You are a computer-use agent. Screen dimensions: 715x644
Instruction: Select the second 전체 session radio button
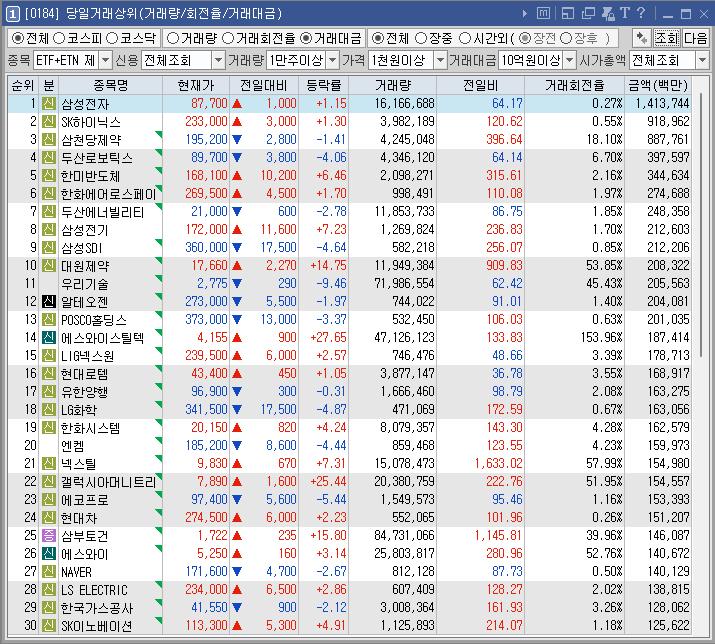pyautogui.click(x=378, y=38)
